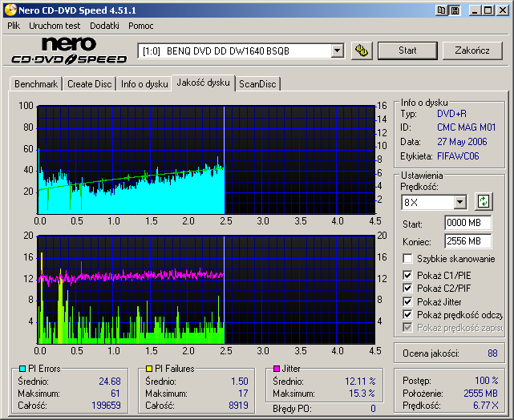The image size is (514, 420).
Task: Click the PI Errors total 199659
Action: click(106, 406)
